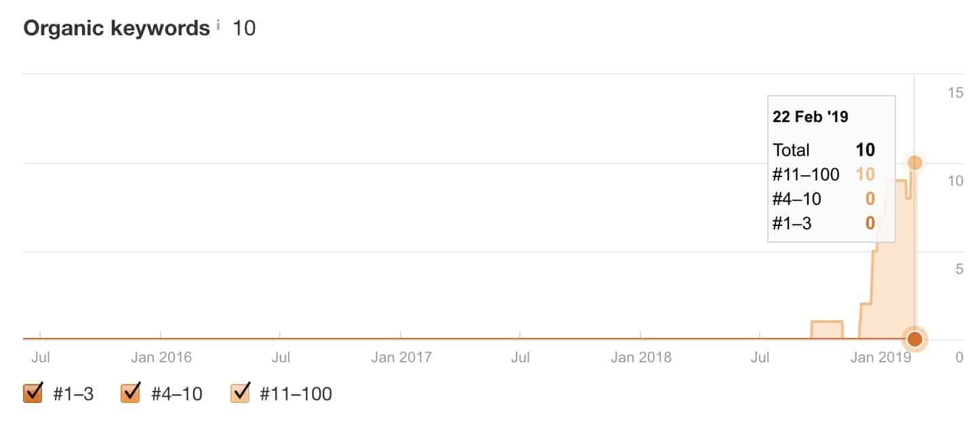This screenshot has height=422, width=980.
Task: Uncheck the #4–10 positions checkbox
Action: coord(130,393)
